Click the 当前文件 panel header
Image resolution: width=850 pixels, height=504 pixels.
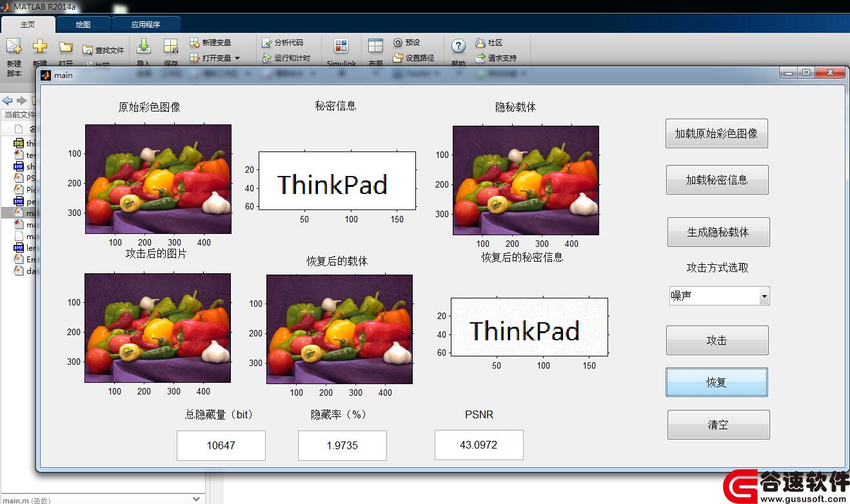point(18,115)
